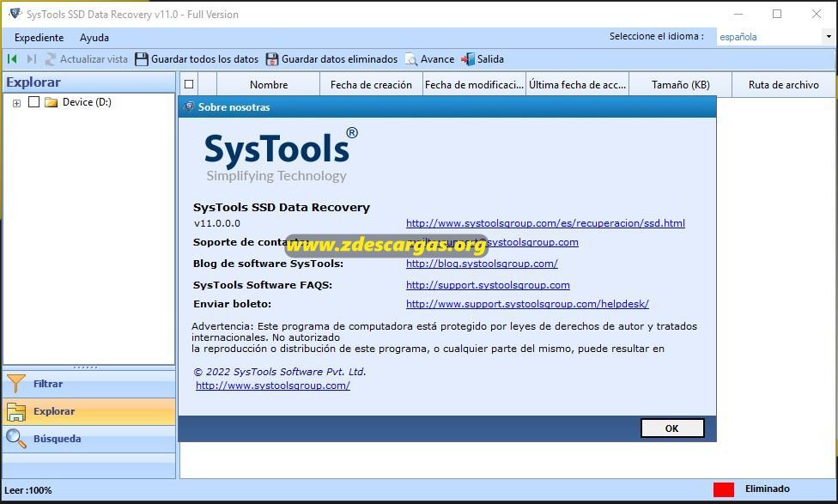Close the SysTools main window
Image resolution: width=838 pixels, height=504 pixels.
click(x=817, y=14)
